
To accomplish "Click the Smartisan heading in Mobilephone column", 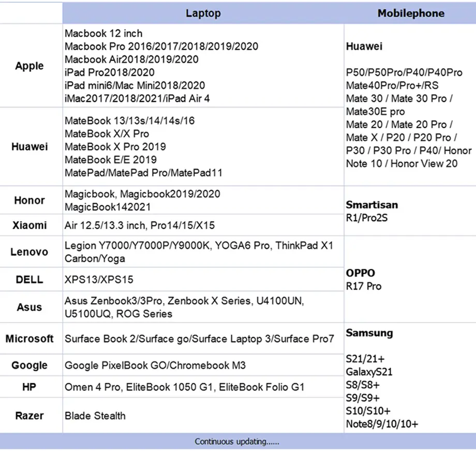I will coord(371,205).
